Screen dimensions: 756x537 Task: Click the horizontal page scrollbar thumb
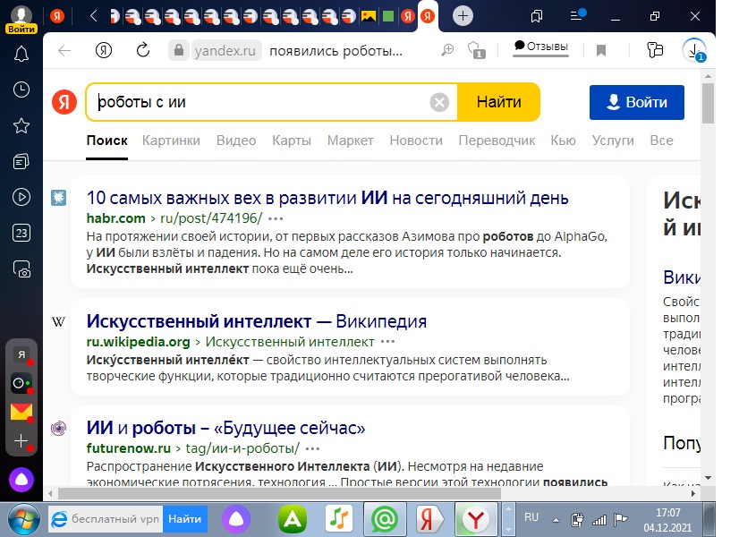coord(279,493)
